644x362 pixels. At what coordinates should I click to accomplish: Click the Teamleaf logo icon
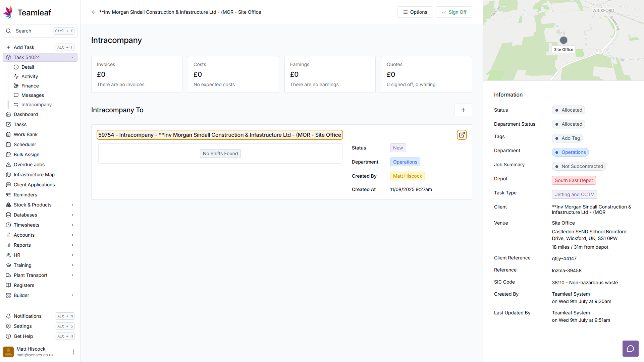[x=8, y=12]
